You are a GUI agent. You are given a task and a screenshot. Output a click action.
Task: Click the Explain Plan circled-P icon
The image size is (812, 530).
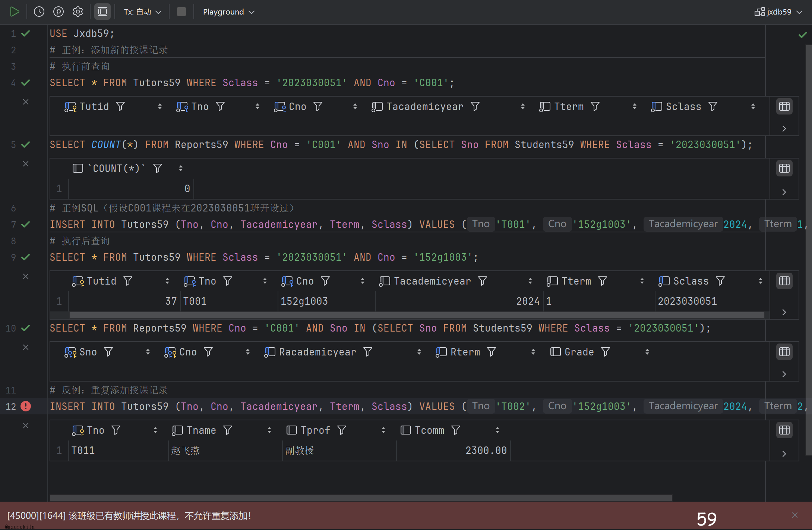[59, 12]
